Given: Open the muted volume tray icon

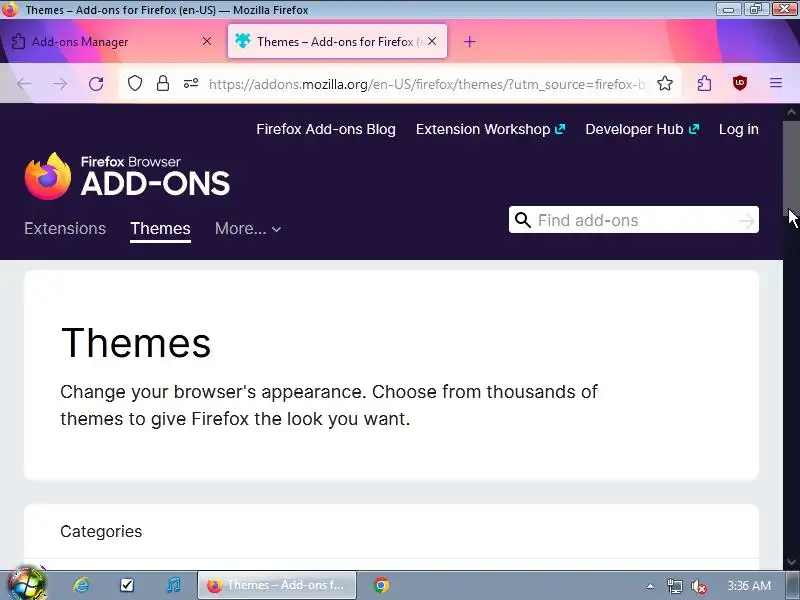Looking at the screenshot, I should [x=698, y=586].
